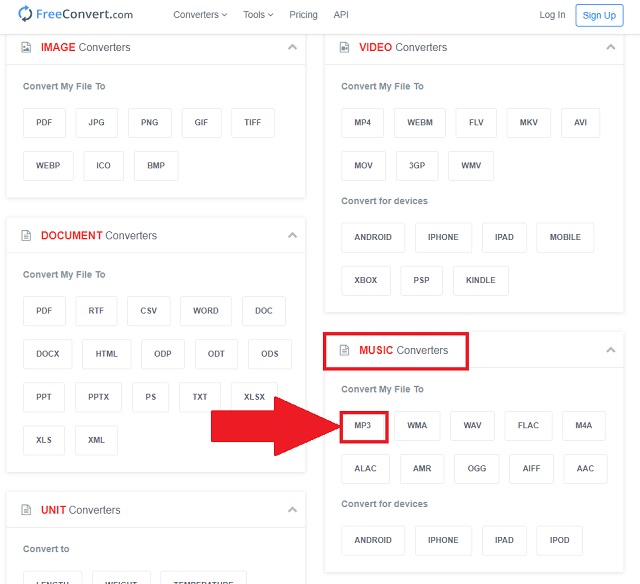The image size is (640, 584).
Task: Choose ODT document converter
Action: click(x=216, y=354)
